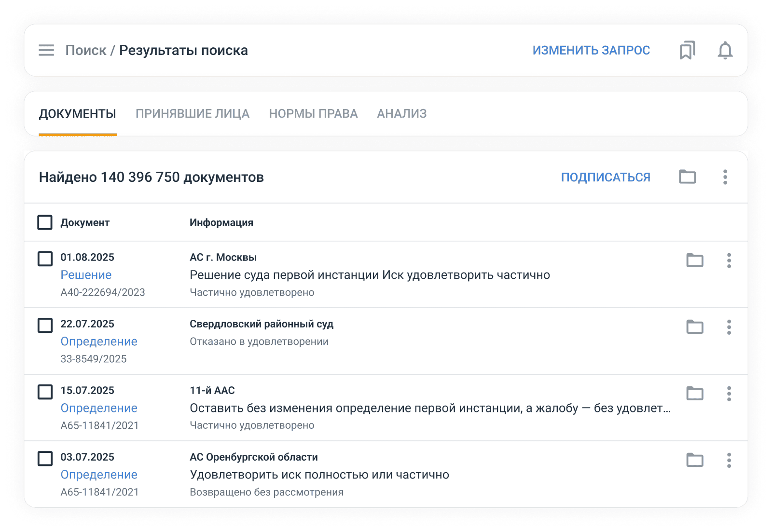Switch to the НОРМЫ ПРАВА tab
The image size is (772, 532).
click(314, 113)
